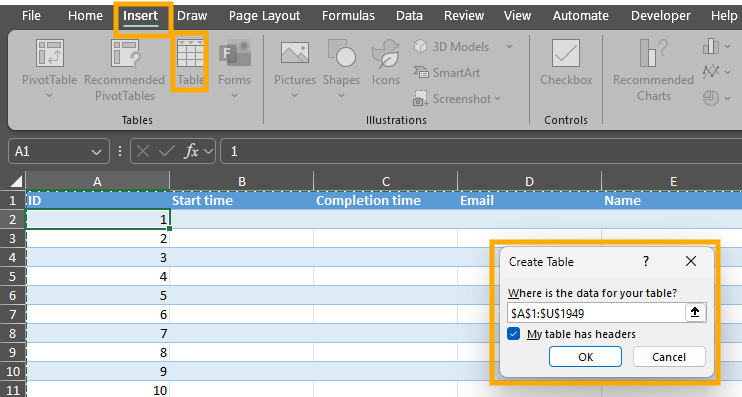Insert a Checkbox control
The height and width of the screenshot is (397, 742).
[566, 62]
